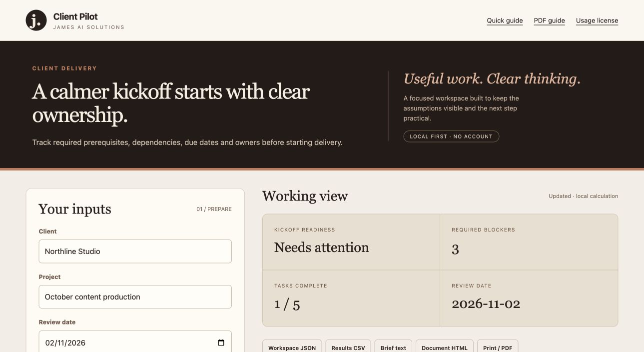Viewport: 644px width, 352px height.
Task: Click the TASKS COMPLETE card label
Action: (x=301, y=286)
